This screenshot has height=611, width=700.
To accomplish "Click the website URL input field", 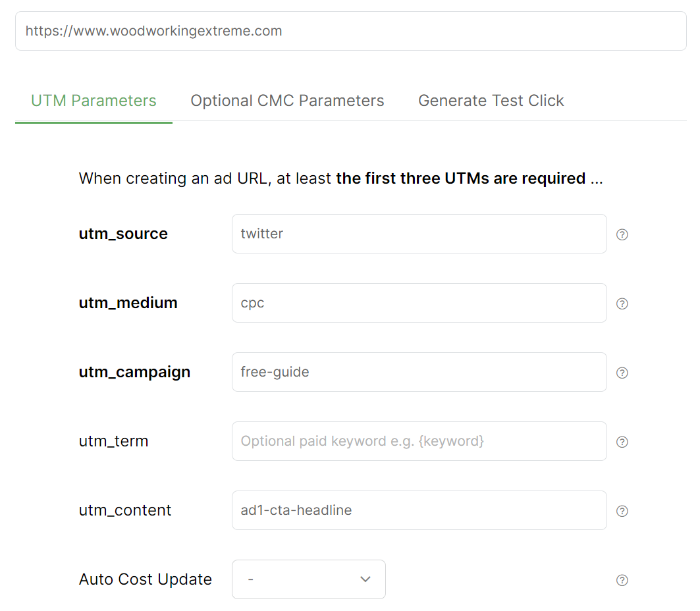I will click(350, 31).
